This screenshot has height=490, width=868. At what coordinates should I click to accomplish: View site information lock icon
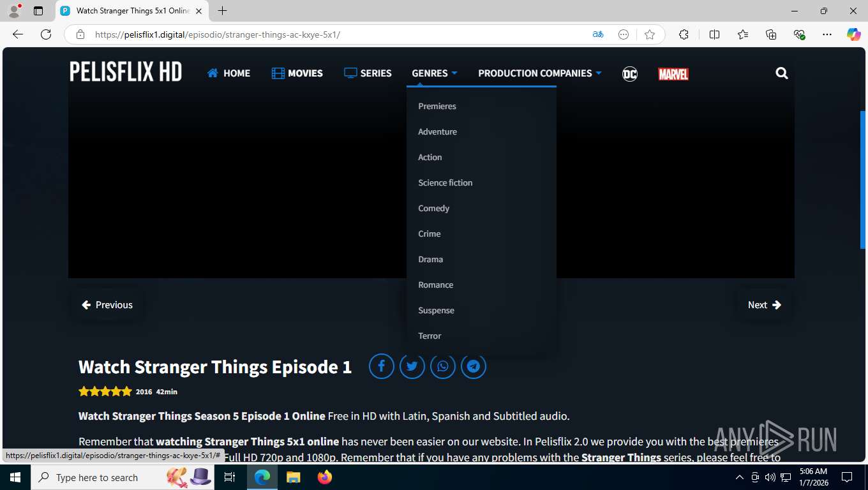[80, 34]
